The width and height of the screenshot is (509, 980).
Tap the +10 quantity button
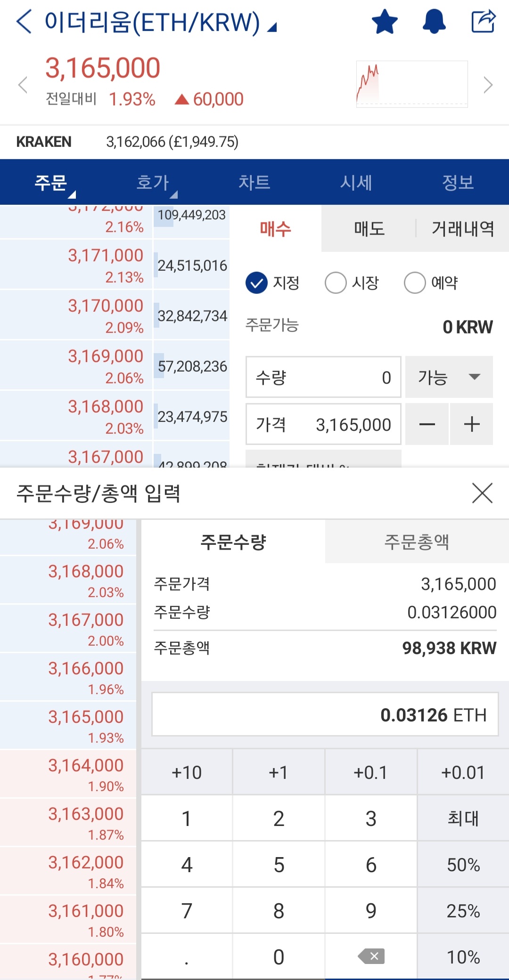(187, 772)
